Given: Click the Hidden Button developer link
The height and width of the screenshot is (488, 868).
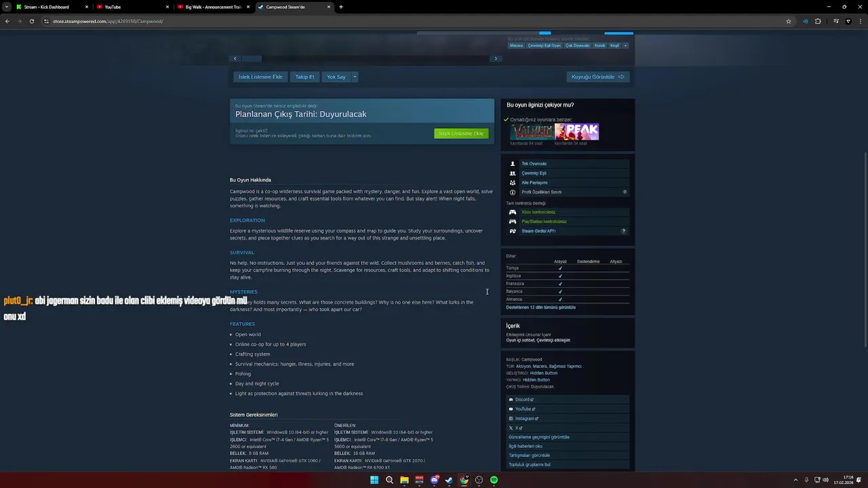Looking at the screenshot, I should point(544,373).
